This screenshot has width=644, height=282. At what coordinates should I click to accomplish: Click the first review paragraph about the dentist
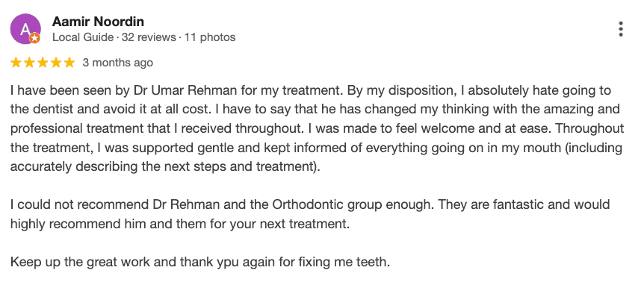point(317,129)
